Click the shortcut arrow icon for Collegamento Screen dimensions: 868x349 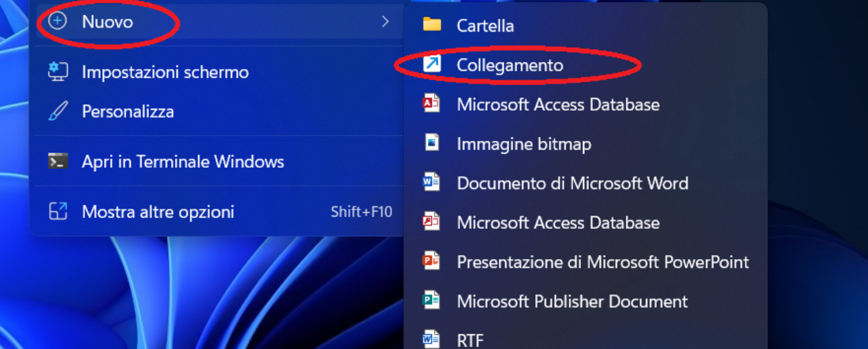432,64
